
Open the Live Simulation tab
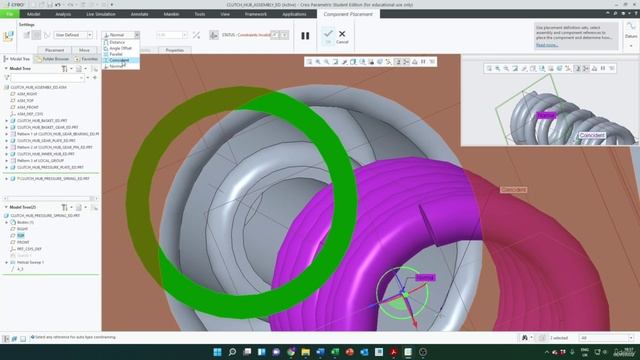pos(101,14)
